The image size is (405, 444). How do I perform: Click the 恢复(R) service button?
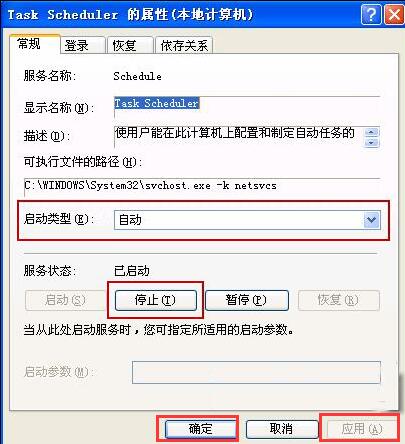(339, 300)
